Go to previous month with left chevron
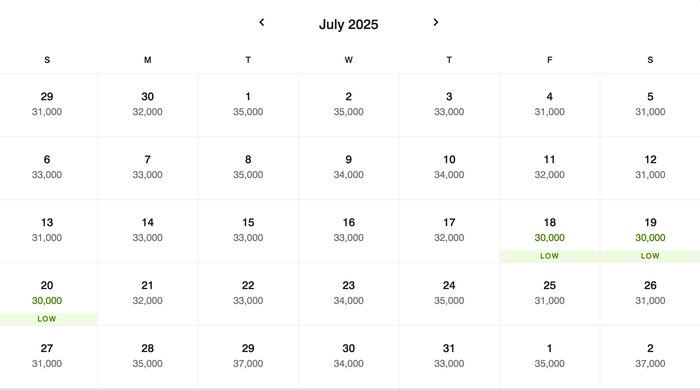Image resolution: width=700 pixels, height=390 pixels. click(262, 22)
